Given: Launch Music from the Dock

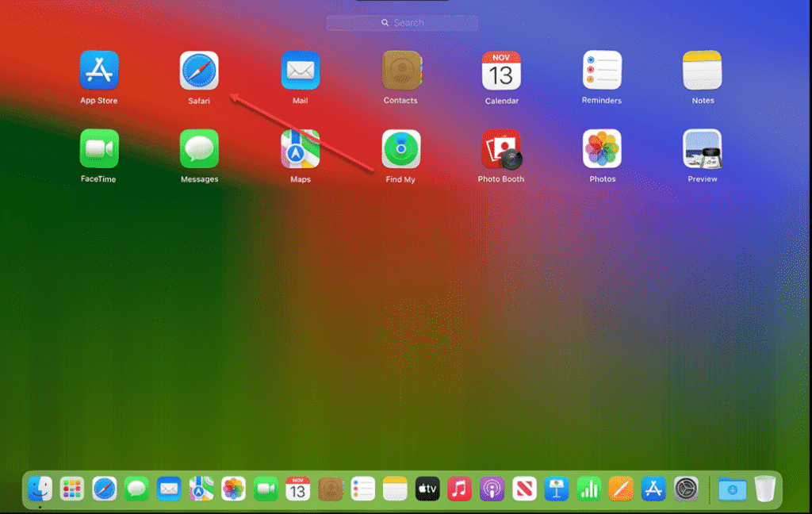Looking at the screenshot, I should (460, 489).
